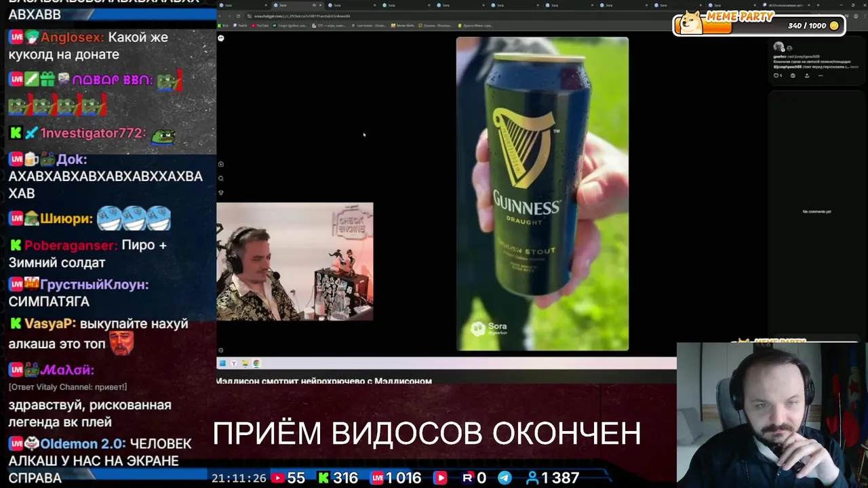Click the Telegram icon in stats bar

505,478
